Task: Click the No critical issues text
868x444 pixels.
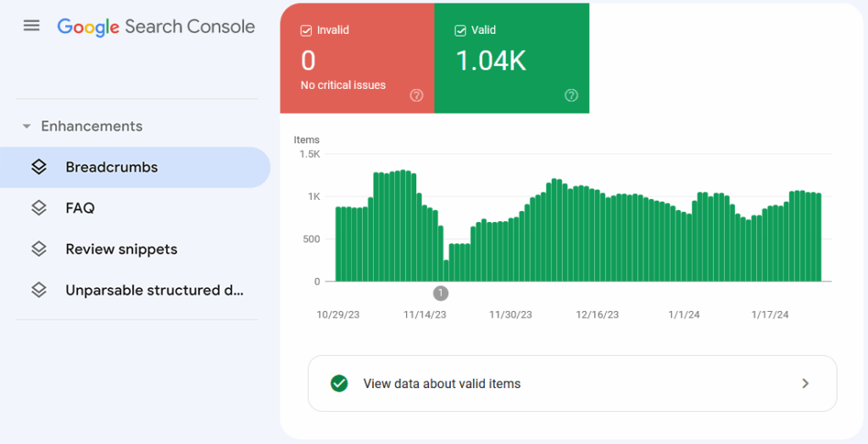Action: [343, 86]
